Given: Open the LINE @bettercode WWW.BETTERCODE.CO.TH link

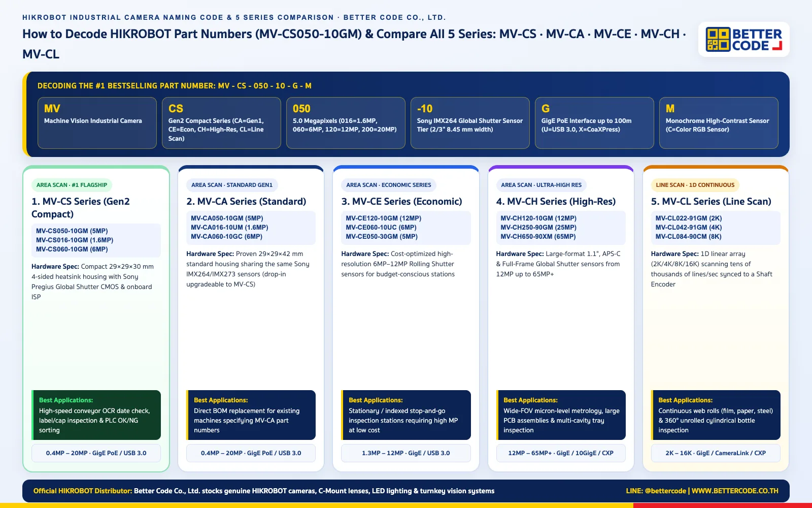Looking at the screenshot, I should (x=702, y=491).
